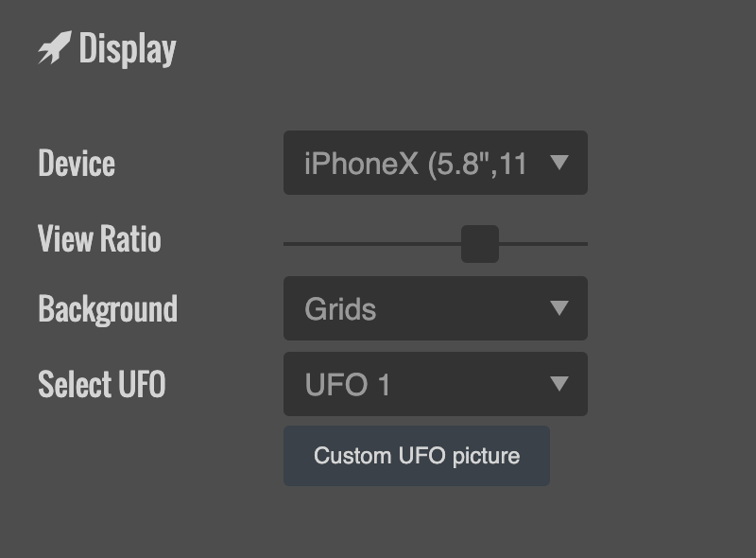Click the Display section heading
Screen dimensions: 756x558
(127, 49)
